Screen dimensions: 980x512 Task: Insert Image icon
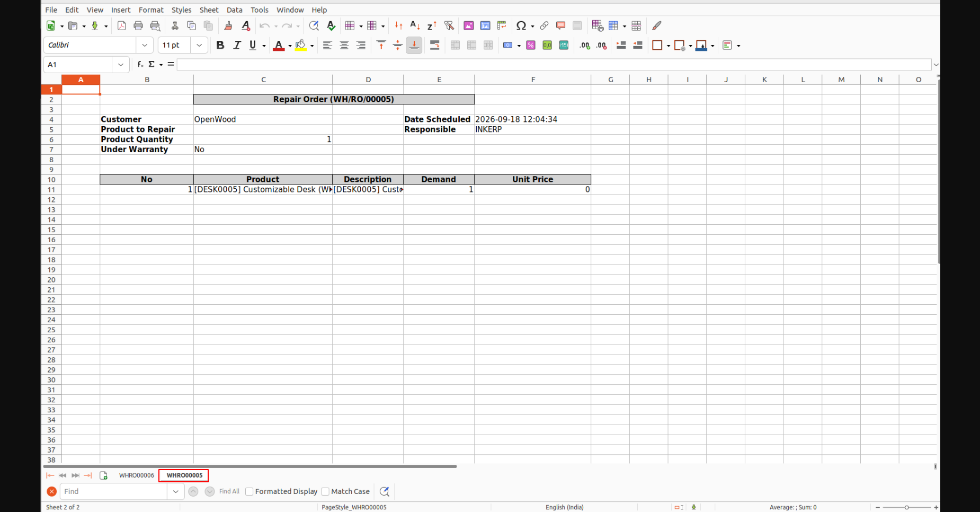click(x=469, y=25)
